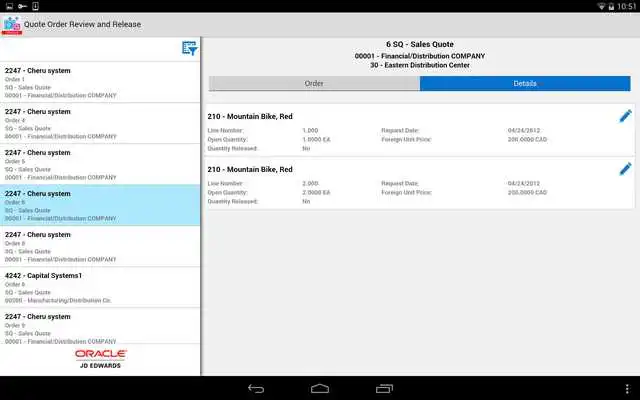This screenshot has height=400, width=640.
Task: Tap the Quote Order Review app icon
Action: pos(12,25)
